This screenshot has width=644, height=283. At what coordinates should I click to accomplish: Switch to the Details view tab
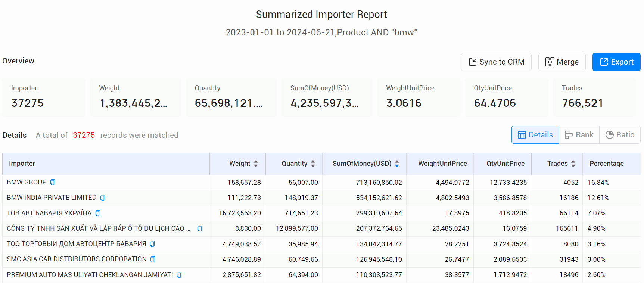535,135
